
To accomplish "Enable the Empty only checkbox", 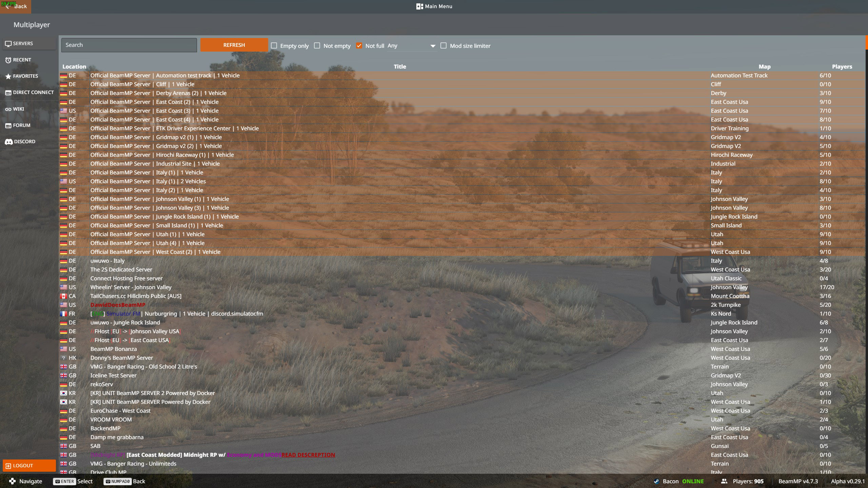I will coord(274,45).
